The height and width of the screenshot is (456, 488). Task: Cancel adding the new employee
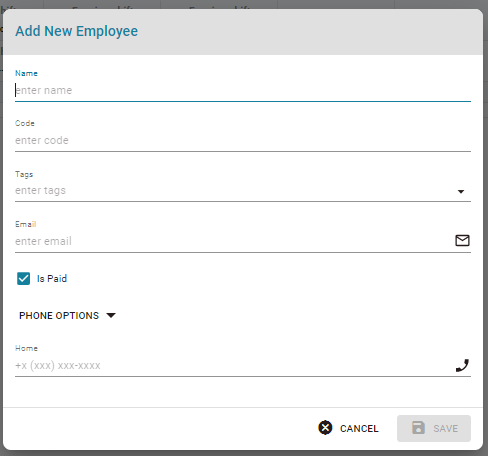[348, 428]
